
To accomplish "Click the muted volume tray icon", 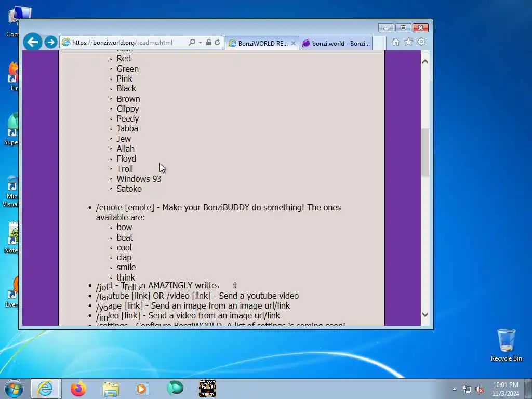I will coord(480,390).
